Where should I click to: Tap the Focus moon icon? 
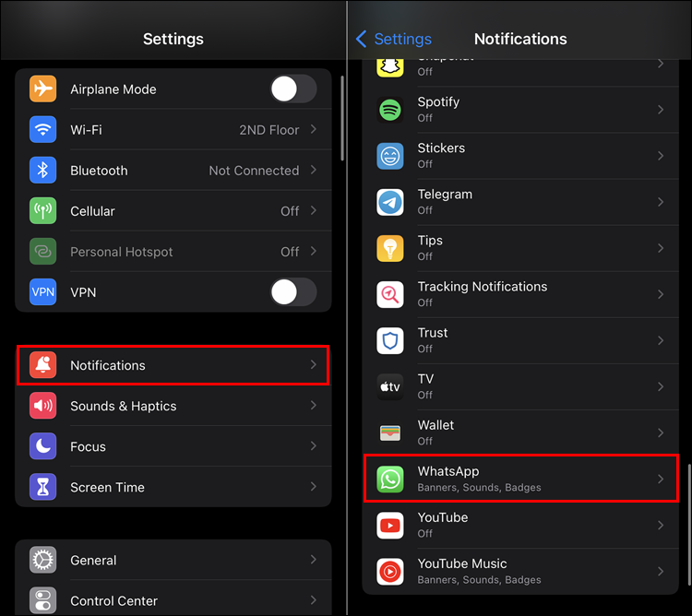[42, 445]
